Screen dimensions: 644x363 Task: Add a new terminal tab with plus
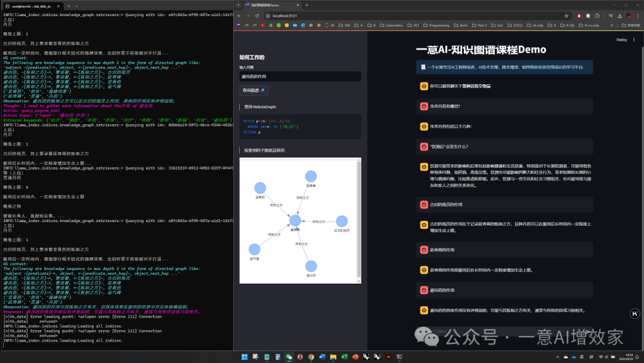[x=69, y=6]
